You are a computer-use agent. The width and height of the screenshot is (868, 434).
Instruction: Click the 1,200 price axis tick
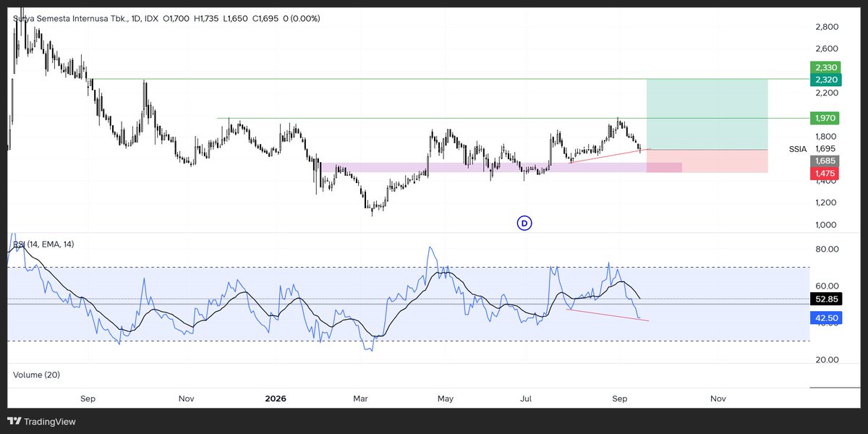(x=825, y=203)
